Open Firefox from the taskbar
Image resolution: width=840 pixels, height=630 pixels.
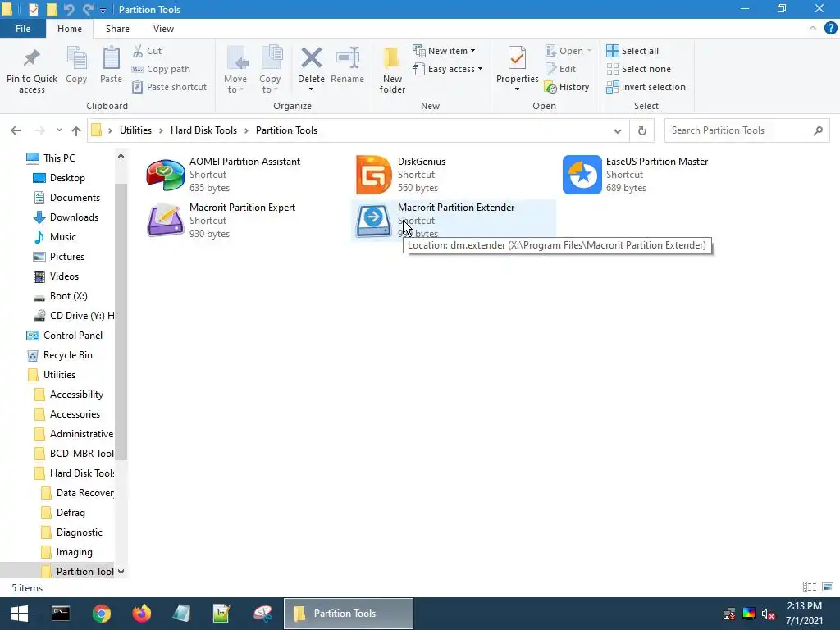click(142, 614)
